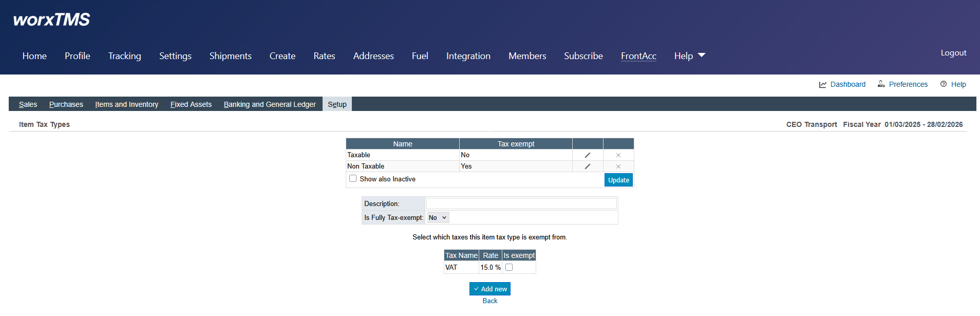Image resolution: width=980 pixels, height=316 pixels.
Task: Switch to Items and Inventory tab
Action: pyautogui.click(x=126, y=104)
